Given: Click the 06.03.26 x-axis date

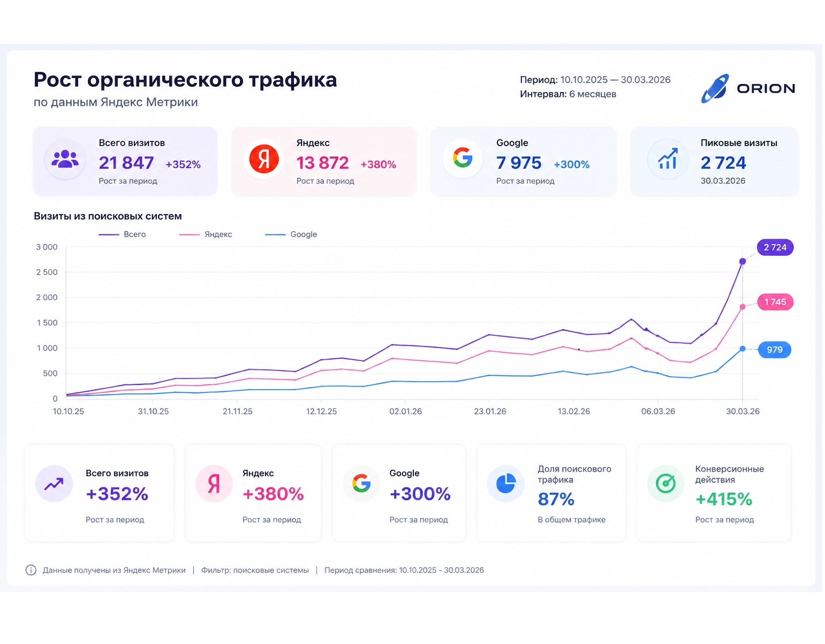Looking at the screenshot, I should (x=658, y=412).
